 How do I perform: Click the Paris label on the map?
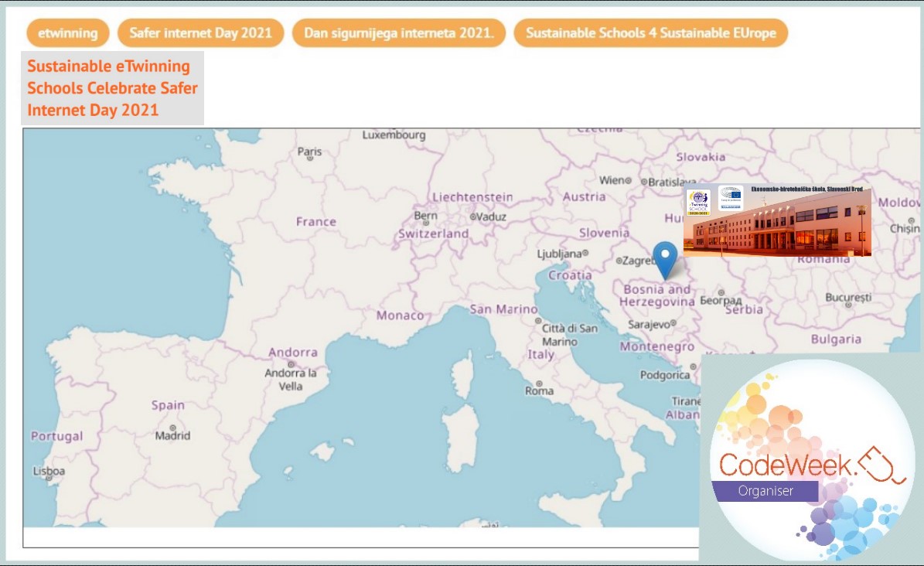pos(309,152)
